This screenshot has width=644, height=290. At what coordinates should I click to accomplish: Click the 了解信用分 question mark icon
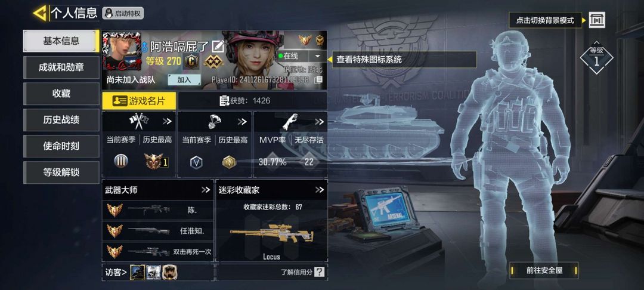(319, 272)
